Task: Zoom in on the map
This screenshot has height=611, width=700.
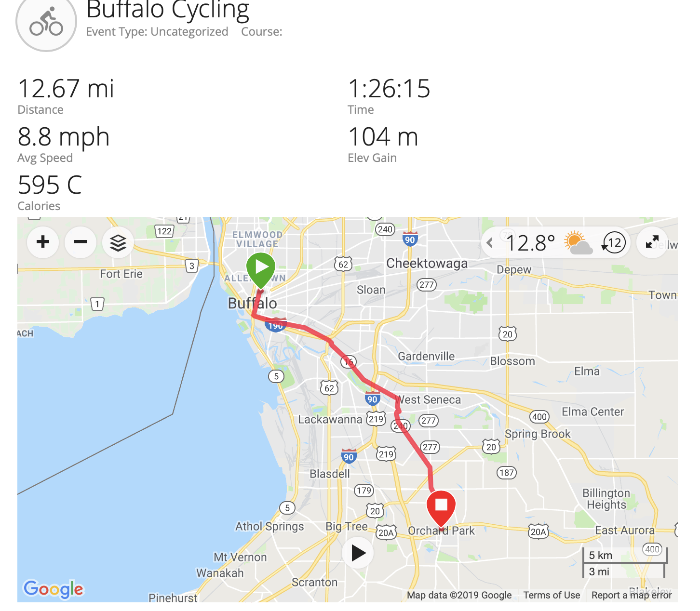Action: click(x=43, y=242)
